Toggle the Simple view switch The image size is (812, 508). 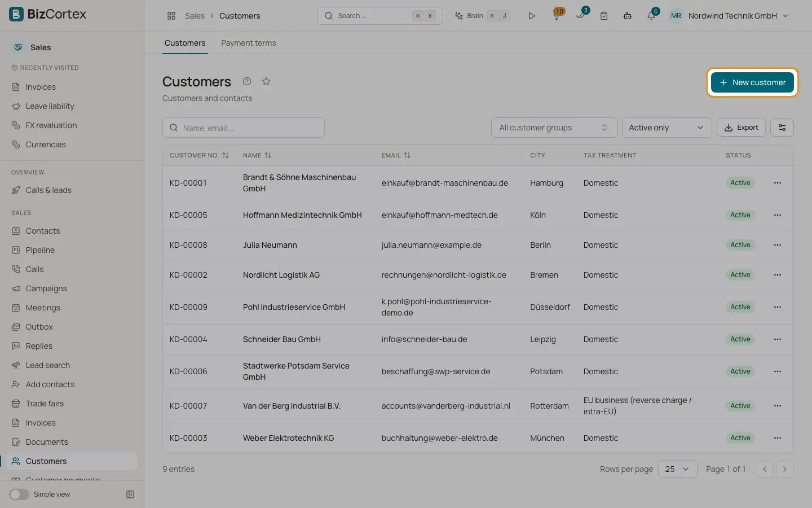(19, 494)
